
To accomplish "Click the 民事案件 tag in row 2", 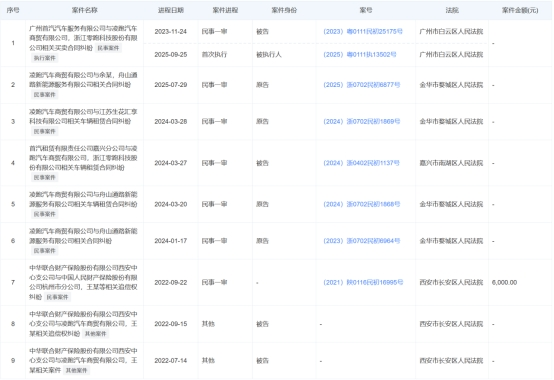I will click(x=45, y=95).
